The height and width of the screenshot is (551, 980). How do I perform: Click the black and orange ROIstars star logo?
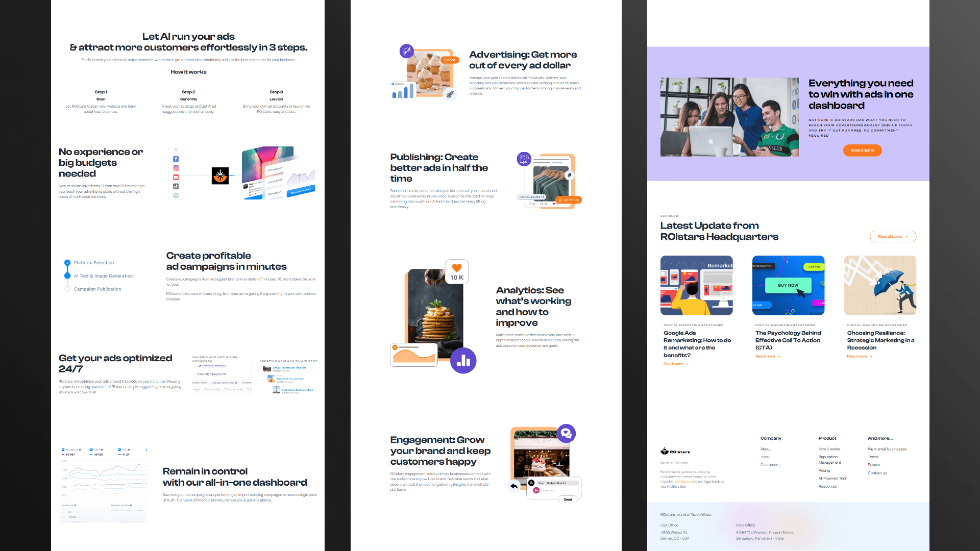220,176
